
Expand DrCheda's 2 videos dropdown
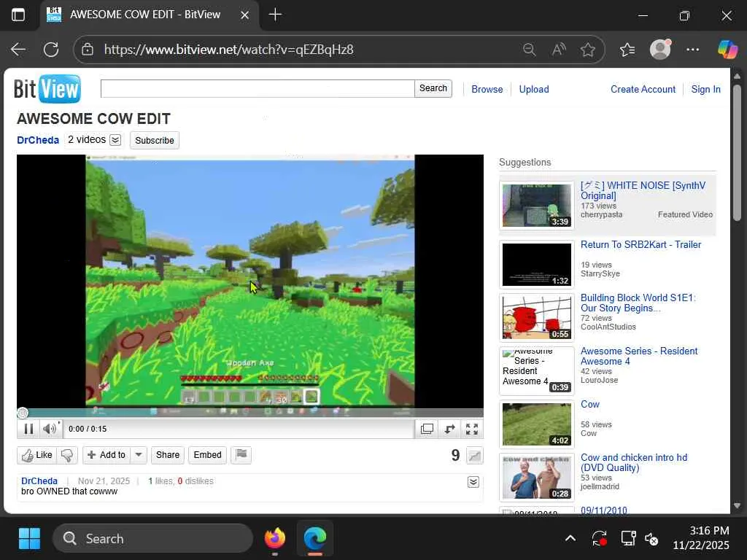tap(115, 140)
